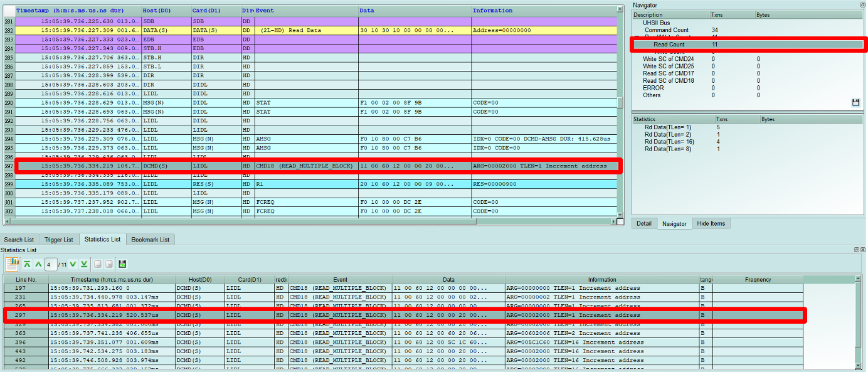This screenshot has height=372, width=868.
Task: Save Navigator data with floppy disk icon
Action: point(855,102)
